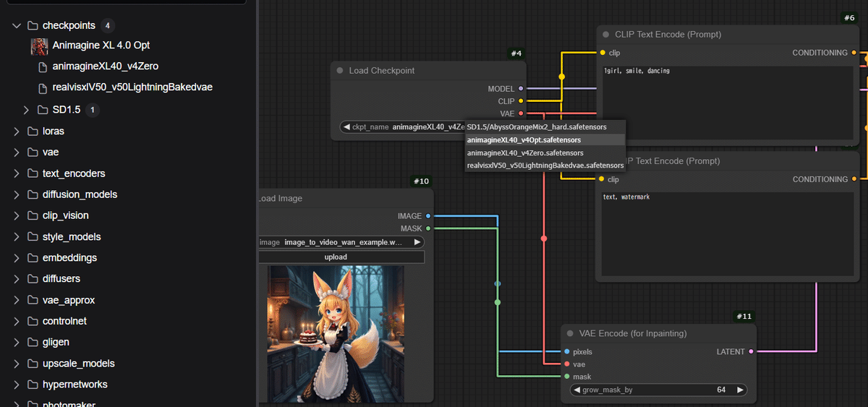Click the upload button in Load Image
The image size is (868, 407).
(x=341, y=257)
